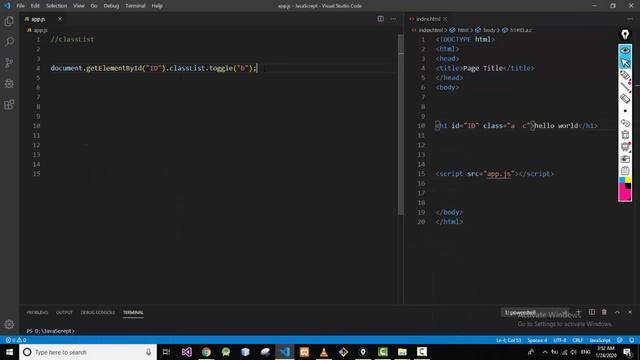Split the terminal panel
The width and height of the screenshot is (640, 360).
(x=592, y=312)
